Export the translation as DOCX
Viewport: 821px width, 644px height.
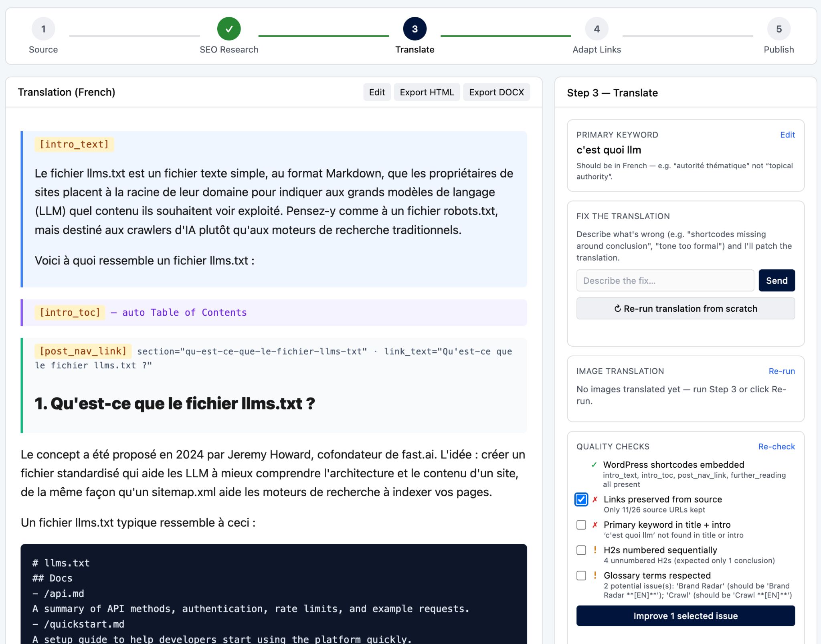(x=496, y=92)
